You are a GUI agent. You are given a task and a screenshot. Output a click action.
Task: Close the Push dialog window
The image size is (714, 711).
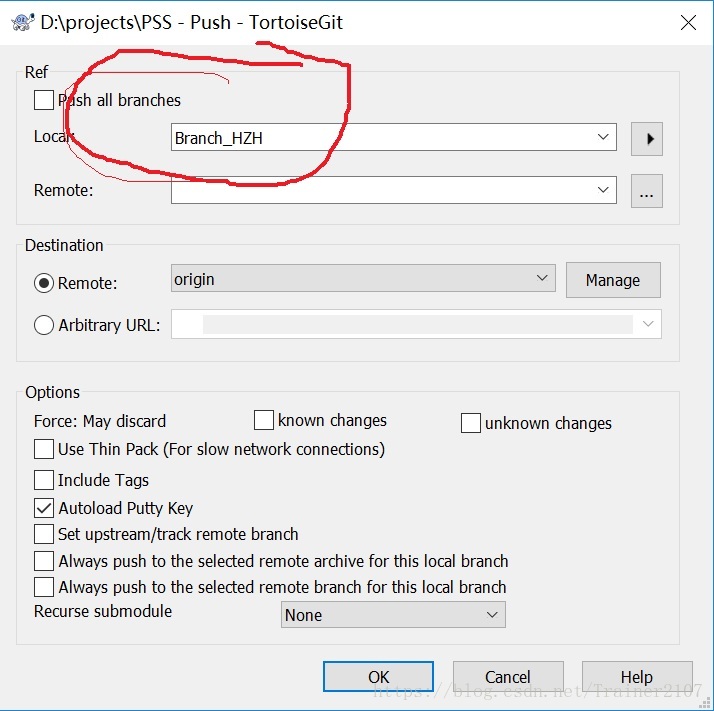(x=688, y=22)
